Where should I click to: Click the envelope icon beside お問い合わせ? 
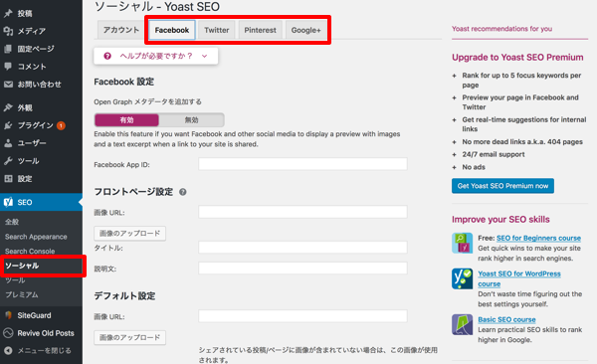tap(8, 85)
